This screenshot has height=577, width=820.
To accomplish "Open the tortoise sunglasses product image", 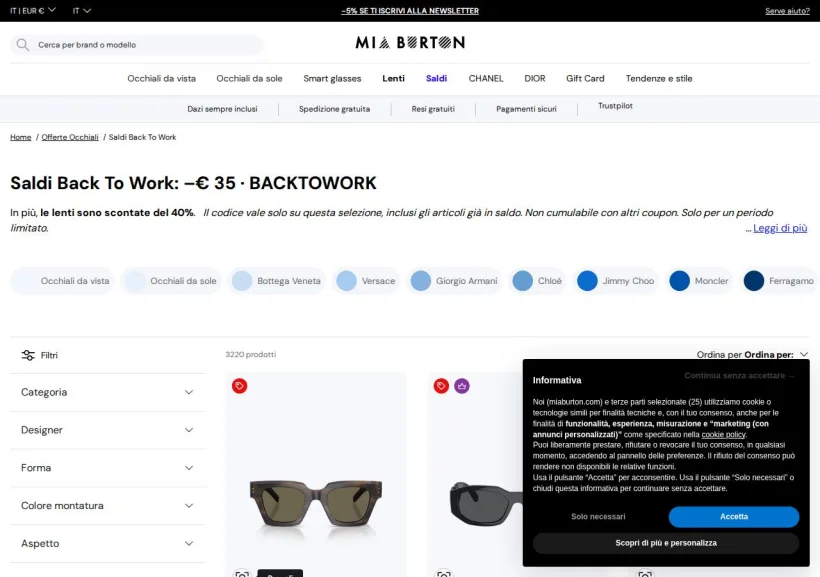I will click(x=316, y=505).
